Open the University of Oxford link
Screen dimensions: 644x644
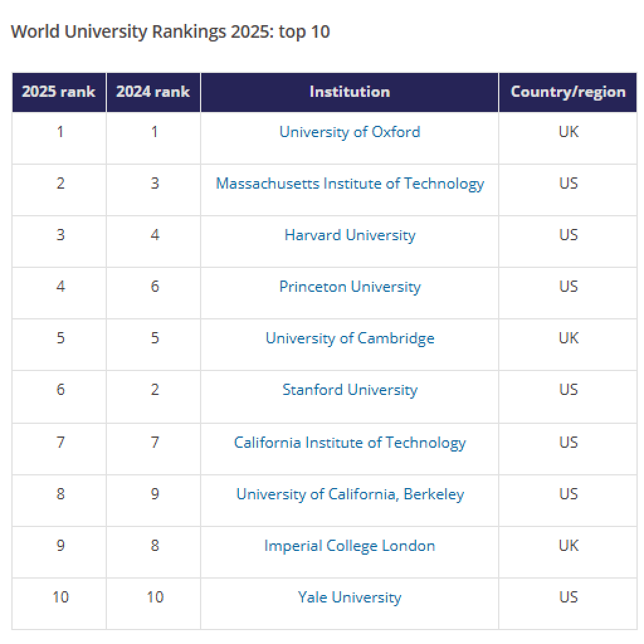(350, 132)
